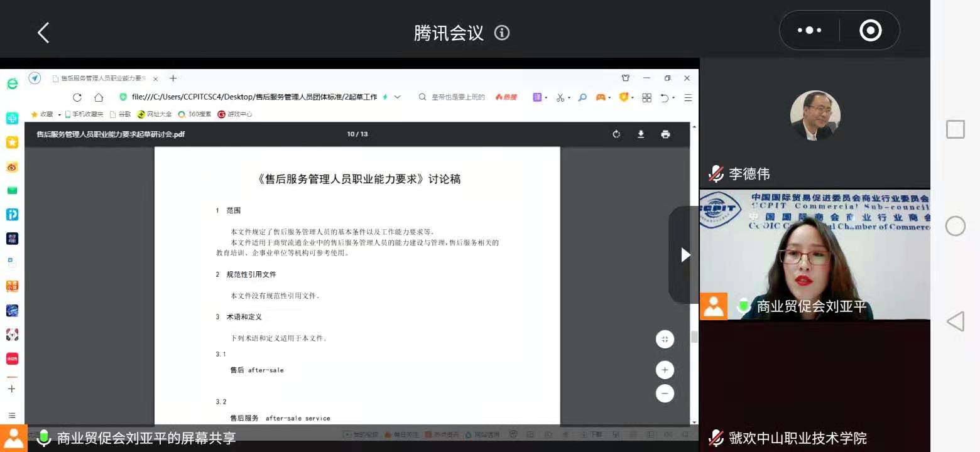
Task: Open the 手机收藏夹 bookmark
Action: coord(84,114)
